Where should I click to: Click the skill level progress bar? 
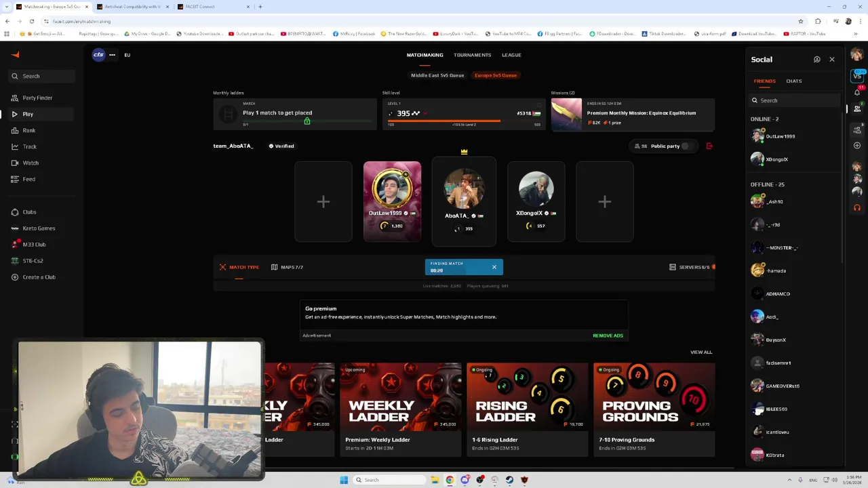click(x=464, y=121)
